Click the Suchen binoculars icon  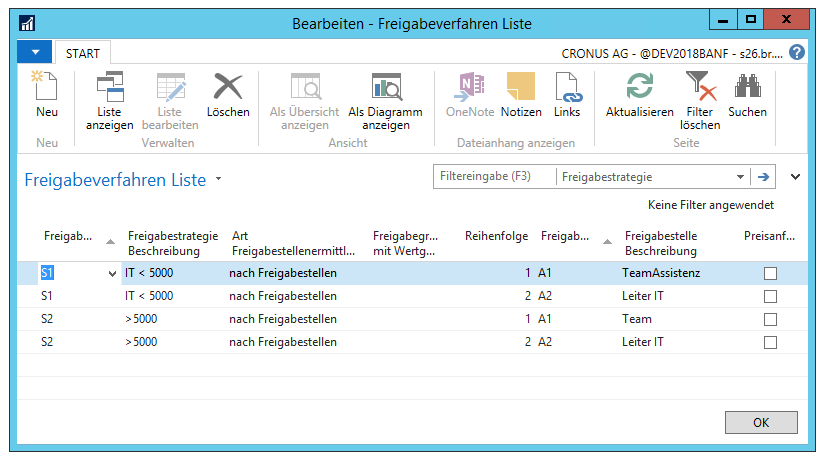coord(747,86)
